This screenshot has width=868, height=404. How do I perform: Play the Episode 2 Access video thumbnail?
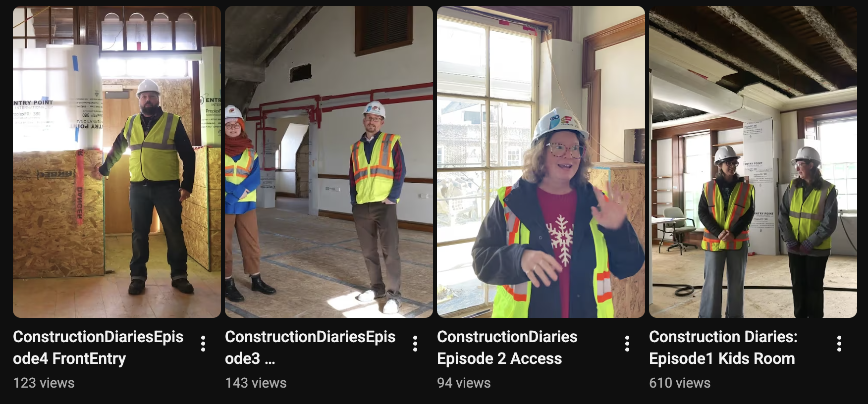pyautogui.click(x=541, y=162)
